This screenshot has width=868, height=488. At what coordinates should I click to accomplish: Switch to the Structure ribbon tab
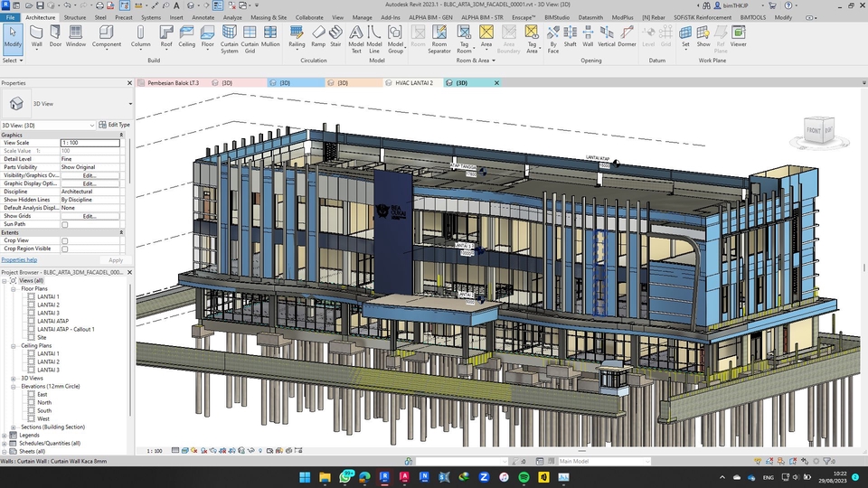pyautogui.click(x=75, y=17)
